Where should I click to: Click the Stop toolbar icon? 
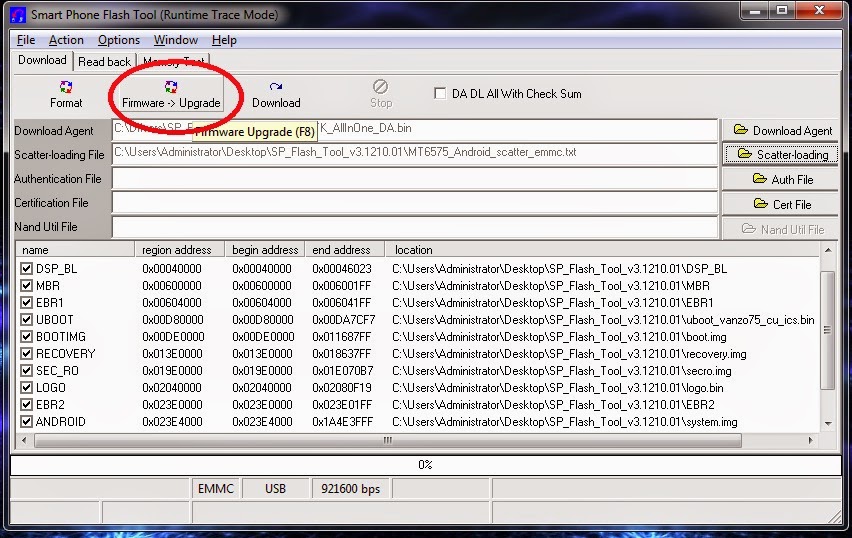pyautogui.click(x=380, y=95)
